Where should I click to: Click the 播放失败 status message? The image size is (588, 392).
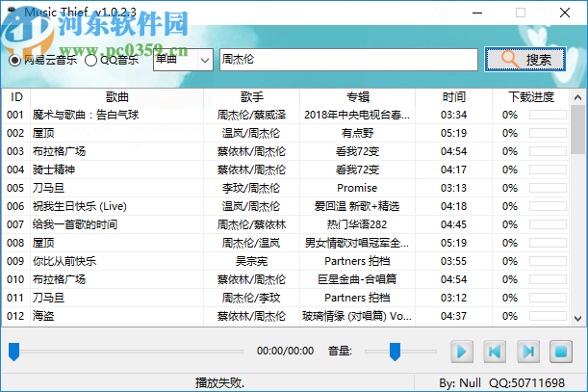(x=219, y=383)
